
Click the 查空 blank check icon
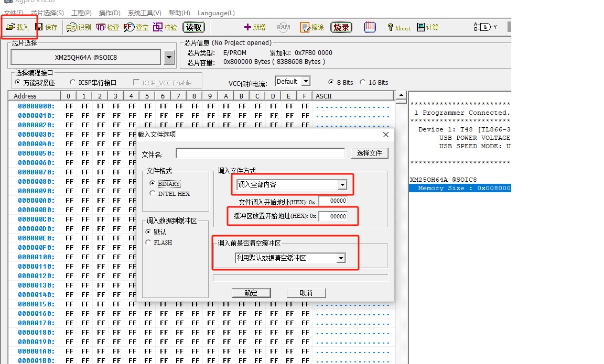tap(136, 27)
